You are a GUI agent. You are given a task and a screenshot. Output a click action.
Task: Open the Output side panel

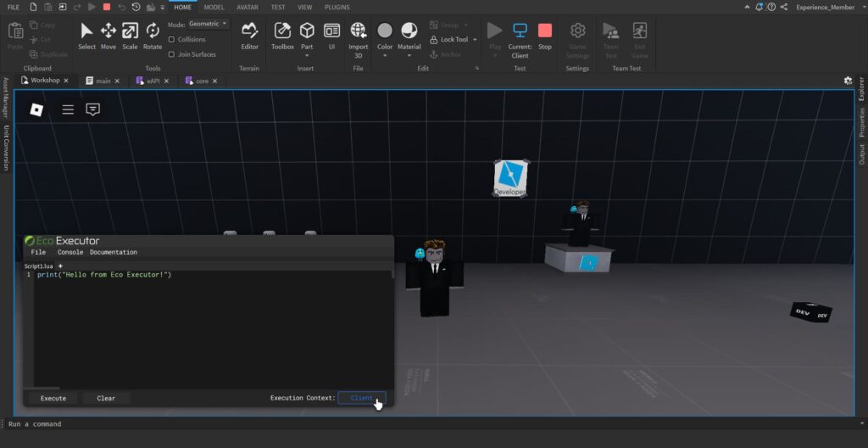(x=862, y=154)
